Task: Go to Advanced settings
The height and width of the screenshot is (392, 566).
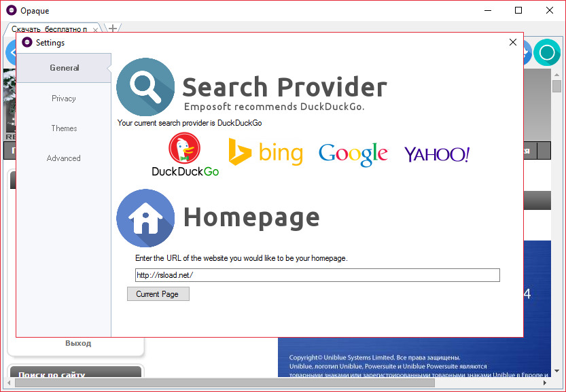Action: [x=64, y=158]
